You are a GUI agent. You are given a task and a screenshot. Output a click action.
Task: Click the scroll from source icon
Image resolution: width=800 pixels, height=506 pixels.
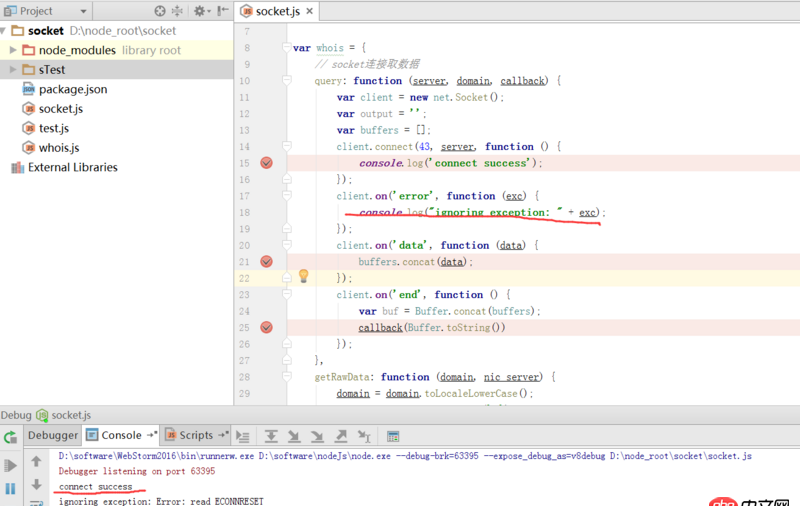coord(160,11)
